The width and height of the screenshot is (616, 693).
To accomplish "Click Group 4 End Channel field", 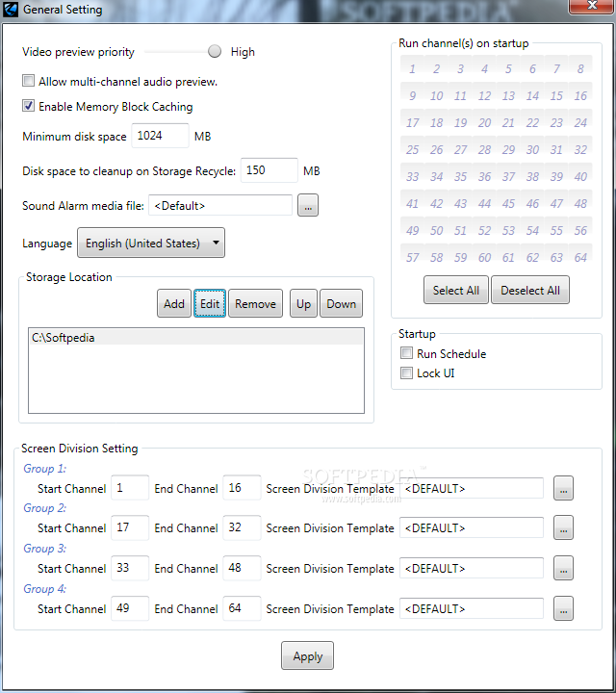I will 242,608.
